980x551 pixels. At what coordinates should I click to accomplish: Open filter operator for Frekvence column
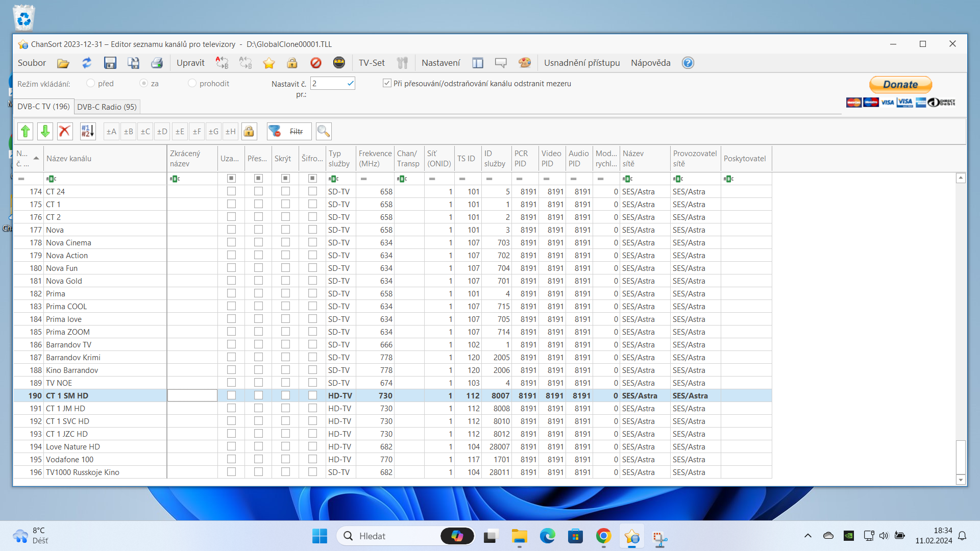tap(363, 179)
